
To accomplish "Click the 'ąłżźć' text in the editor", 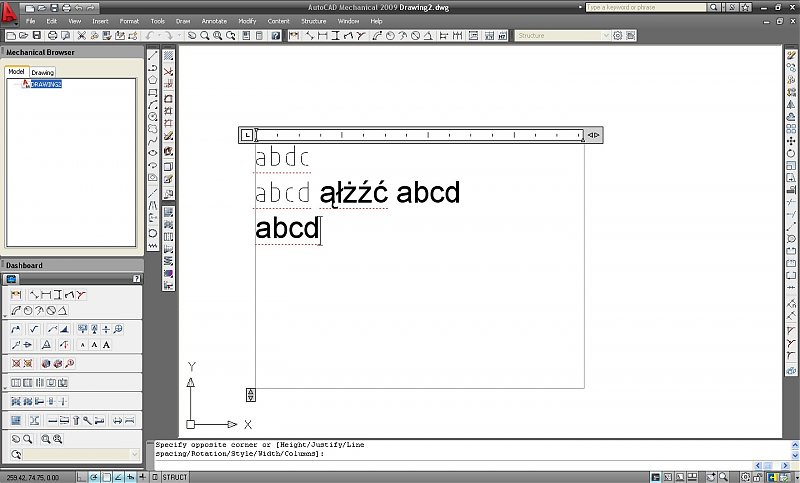I will pyautogui.click(x=353, y=194).
